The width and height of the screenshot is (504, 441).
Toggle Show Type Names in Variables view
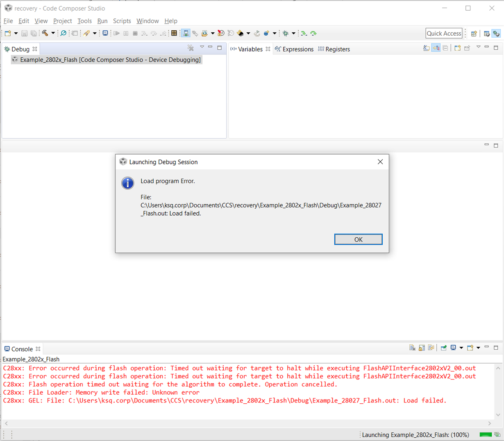(427, 48)
